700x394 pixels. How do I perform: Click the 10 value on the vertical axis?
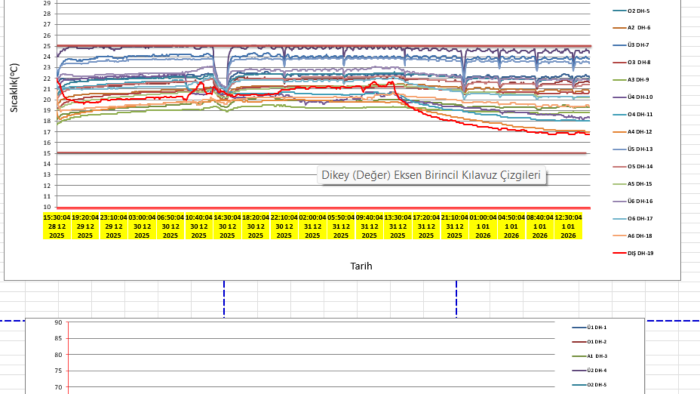47,207
